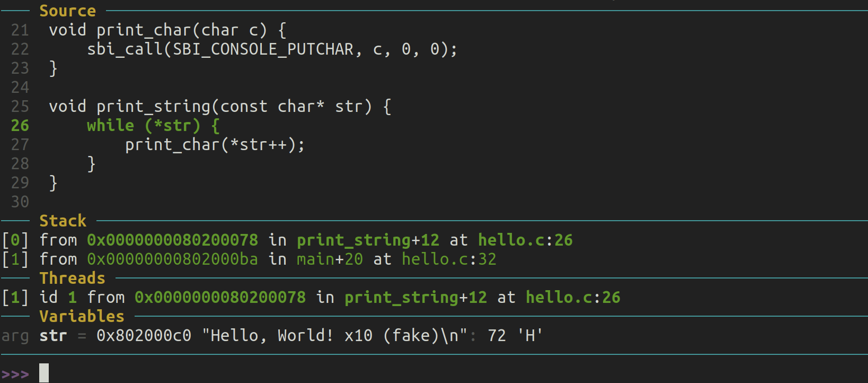Select the Variables section header
868x383 pixels.
[x=82, y=316]
